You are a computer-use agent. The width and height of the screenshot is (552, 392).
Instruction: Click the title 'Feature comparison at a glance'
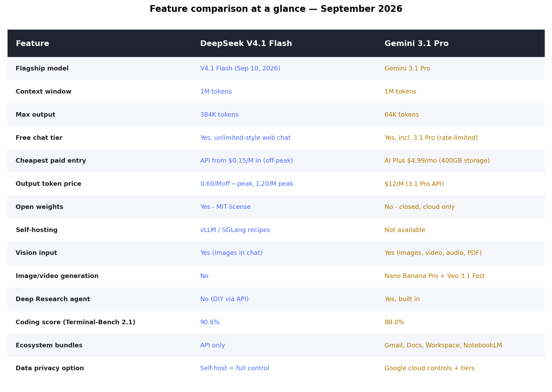[x=227, y=9]
